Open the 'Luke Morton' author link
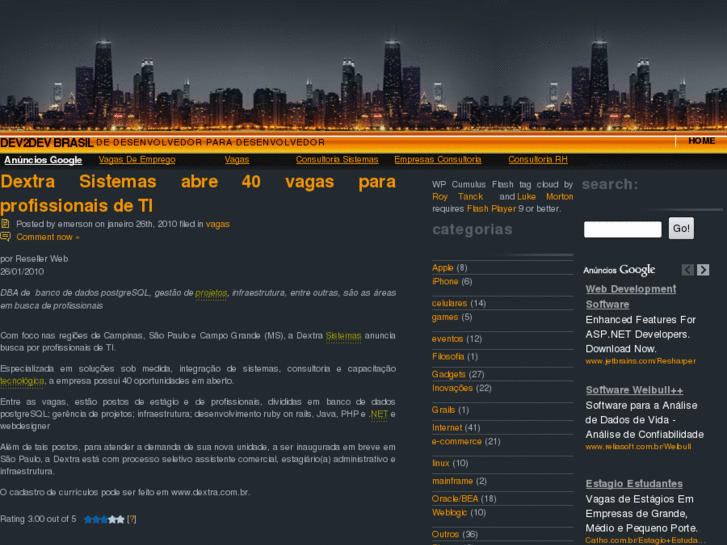 point(545,197)
